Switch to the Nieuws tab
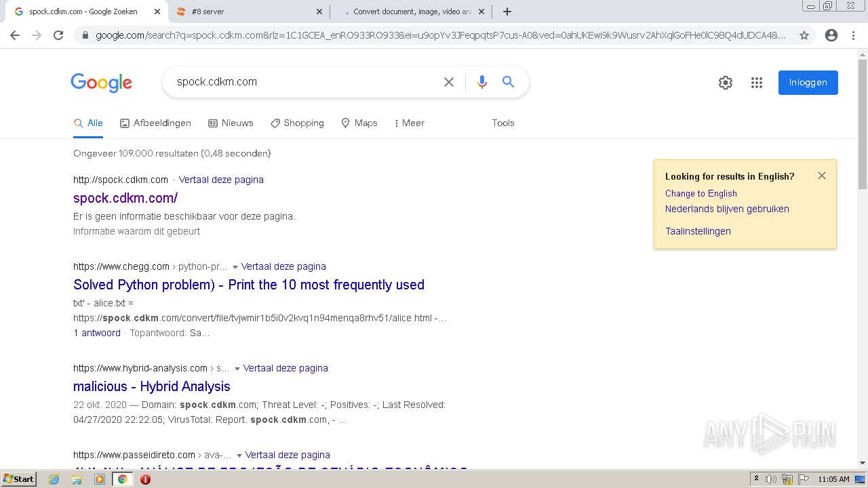 [231, 123]
